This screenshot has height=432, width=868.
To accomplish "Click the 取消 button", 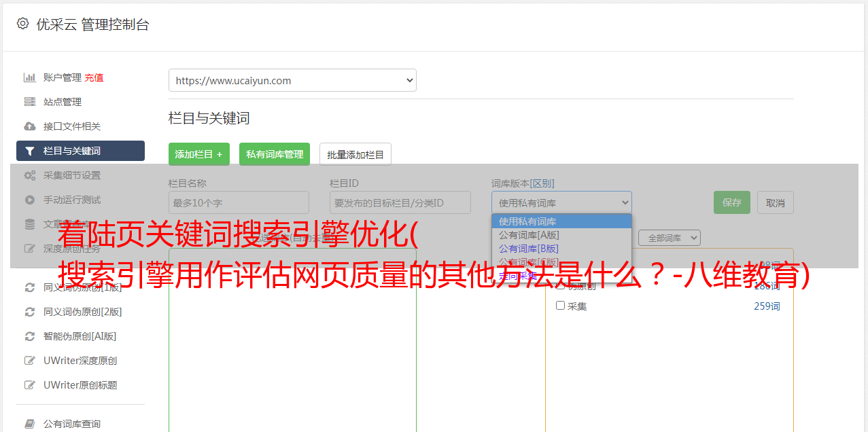I will [x=776, y=202].
